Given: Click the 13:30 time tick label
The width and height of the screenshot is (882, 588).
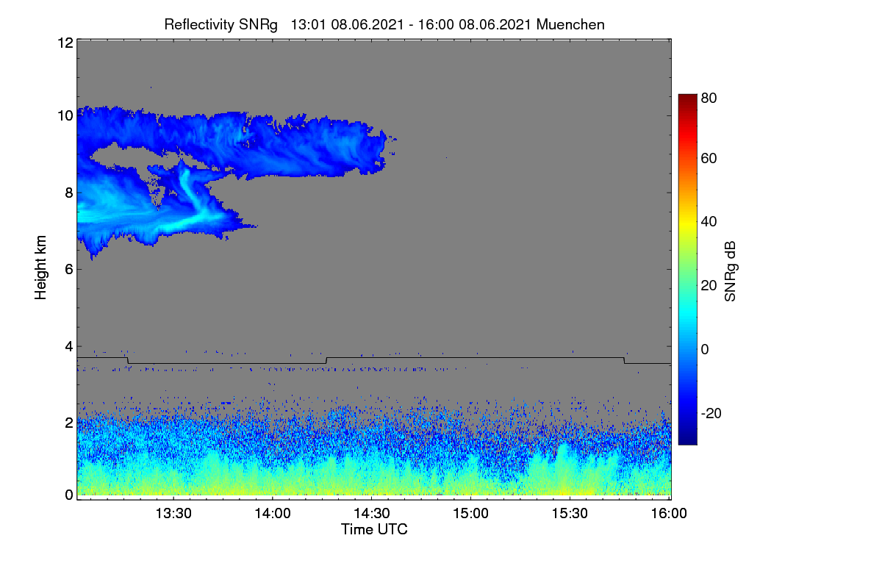Looking at the screenshot, I should tap(173, 514).
